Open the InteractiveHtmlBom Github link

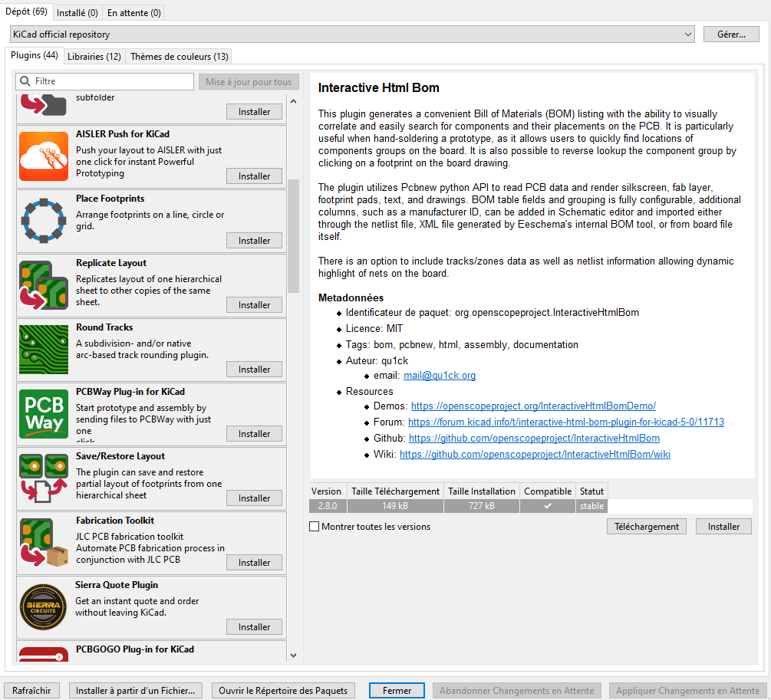[x=534, y=439]
